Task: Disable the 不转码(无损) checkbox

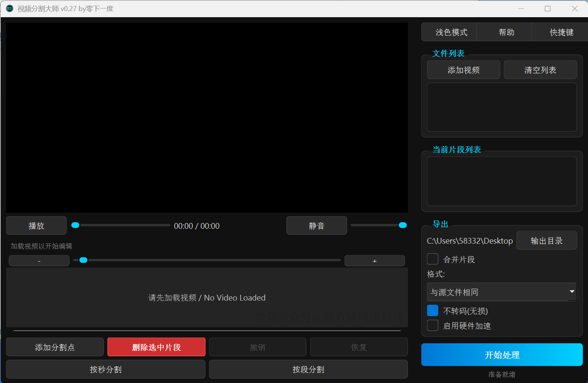Action: (432, 310)
